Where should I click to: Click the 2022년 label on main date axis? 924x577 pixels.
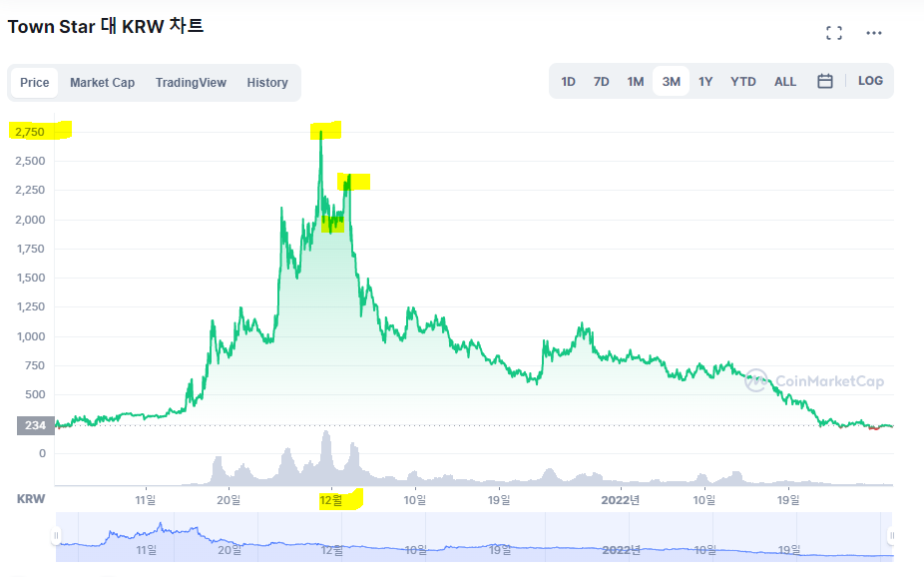tap(620, 500)
